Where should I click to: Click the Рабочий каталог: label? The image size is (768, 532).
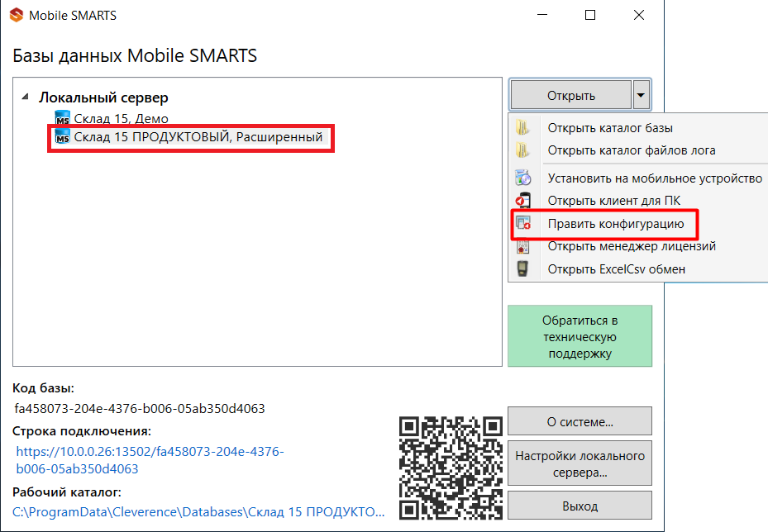coord(67,492)
